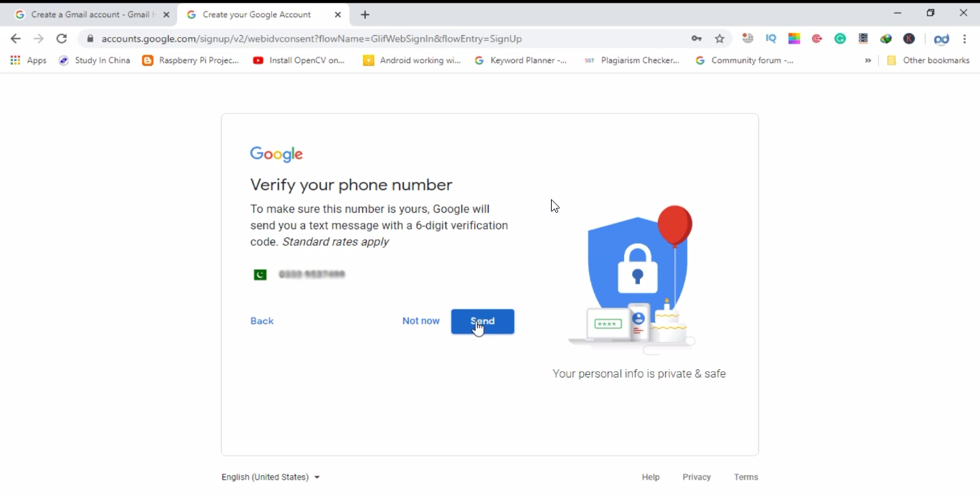Open a new browser tab
The image size is (980, 496).
[x=365, y=14]
